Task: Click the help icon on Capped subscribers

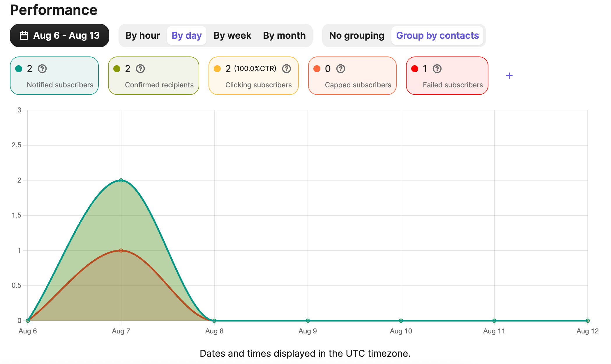Action: pos(341,69)
